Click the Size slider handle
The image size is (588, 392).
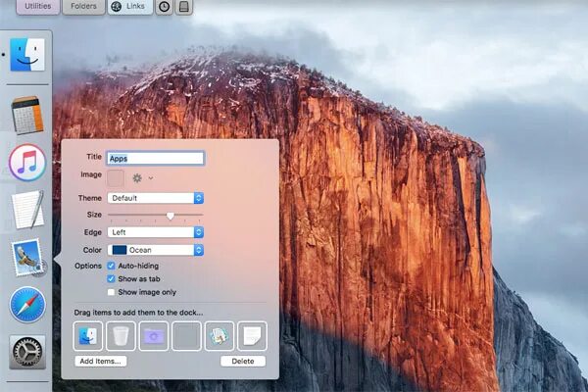[x=171, y=216]
